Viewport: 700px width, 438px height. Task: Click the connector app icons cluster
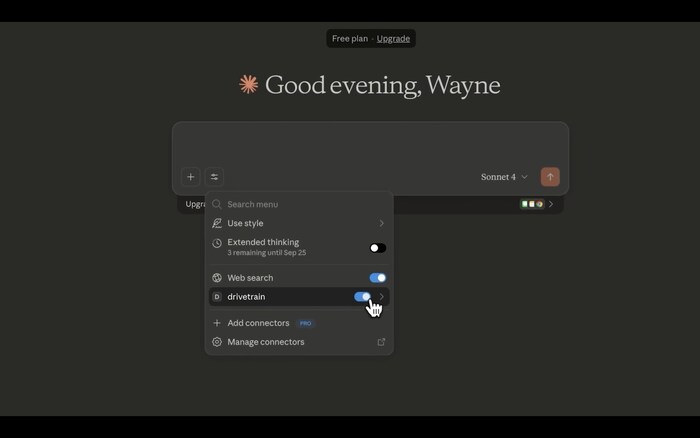click(532, 204)
